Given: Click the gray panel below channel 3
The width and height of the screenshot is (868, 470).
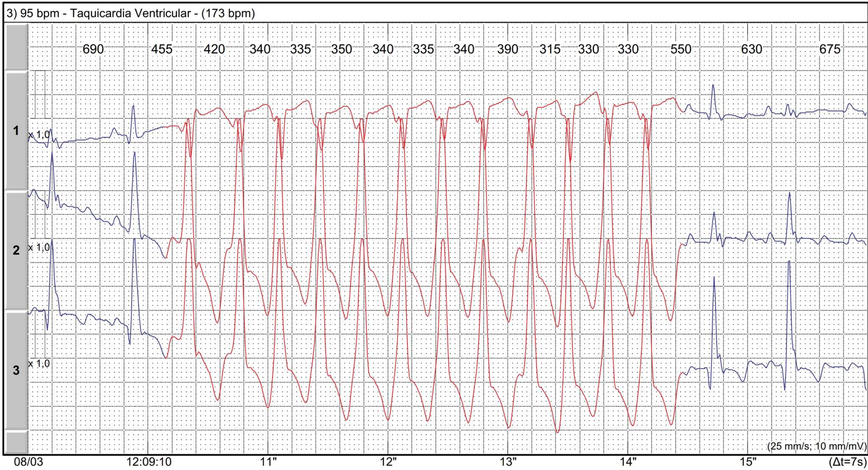Looking at the screenshot, I should pos(16,443).
